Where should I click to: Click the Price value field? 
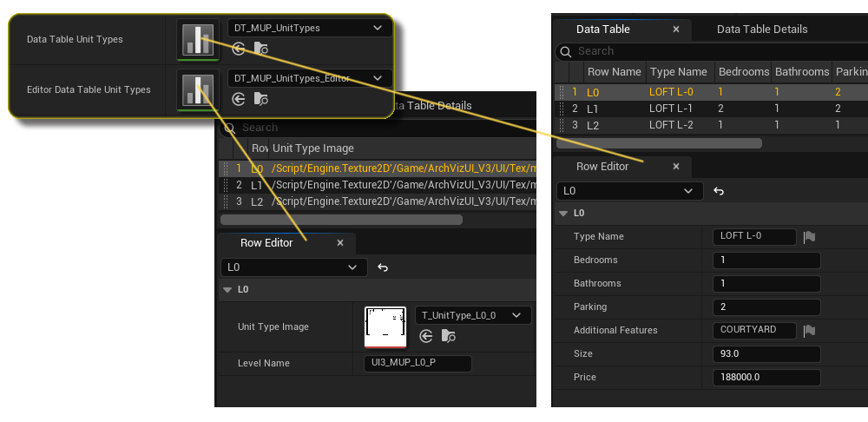[x=766, y=377]
